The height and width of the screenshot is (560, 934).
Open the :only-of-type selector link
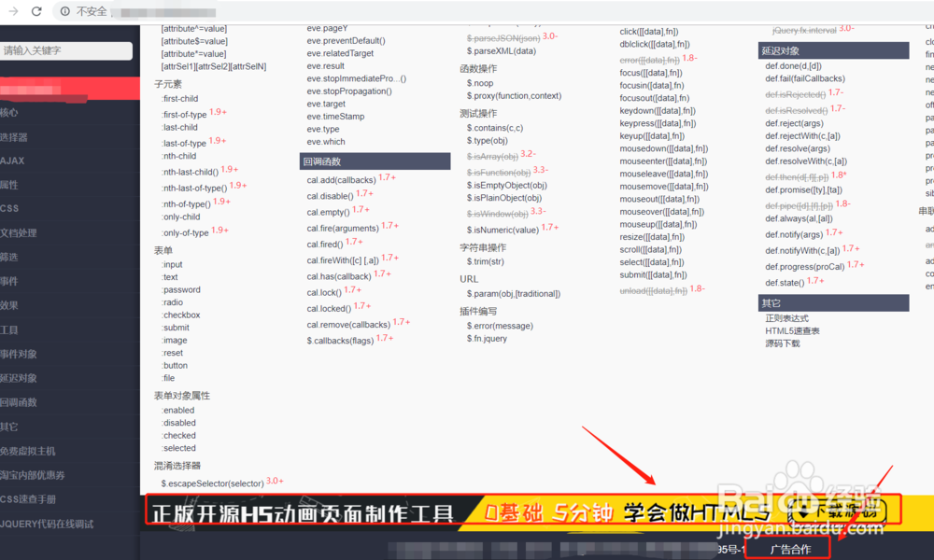185,232
